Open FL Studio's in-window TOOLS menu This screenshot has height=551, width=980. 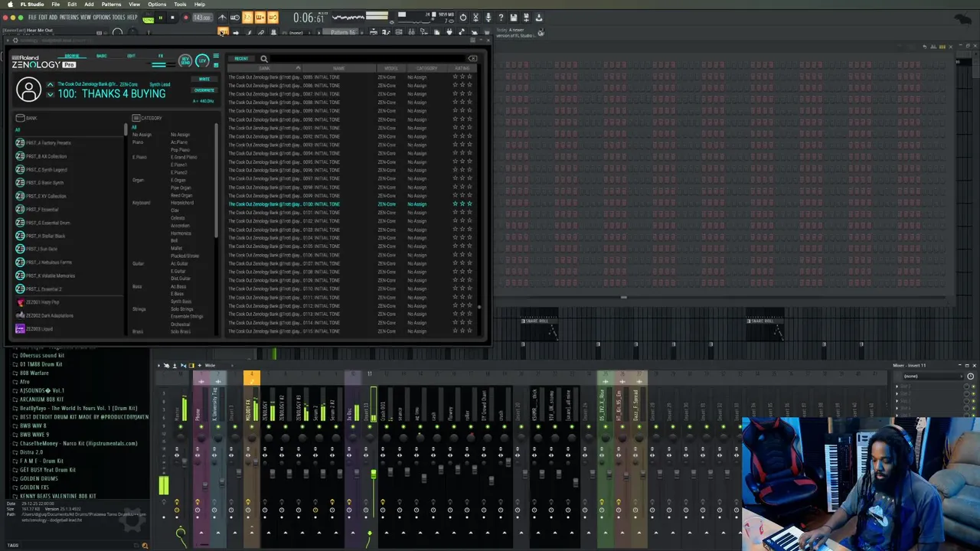coord(119,17)
